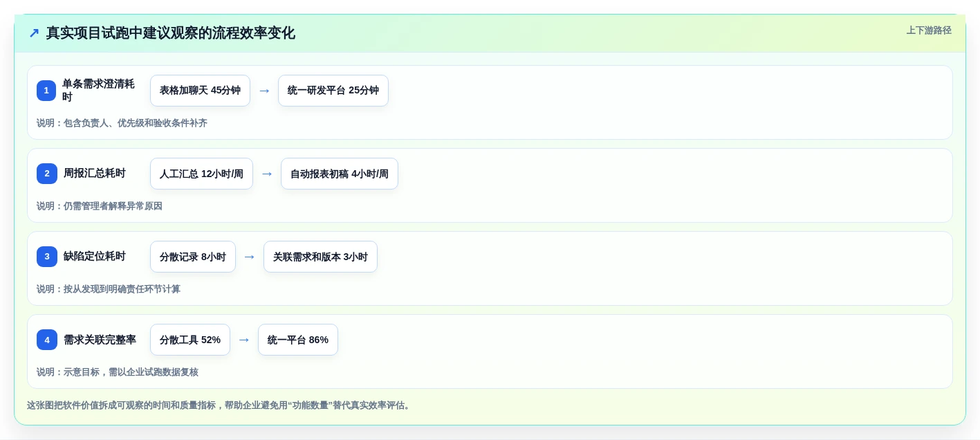Click the 分散工具 52% chip
Screen dimensions: 980x440
[190, 340]
